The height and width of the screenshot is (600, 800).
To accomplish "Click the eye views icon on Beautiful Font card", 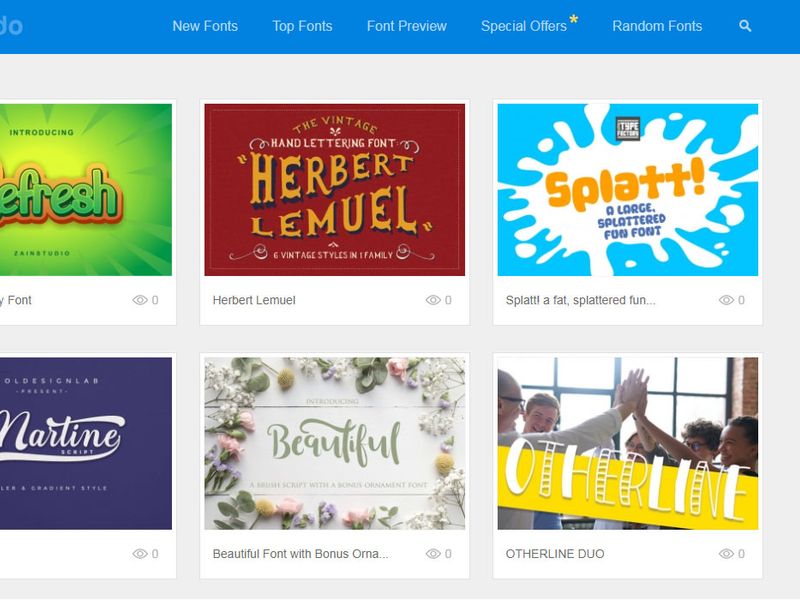I will click(433, 554).
